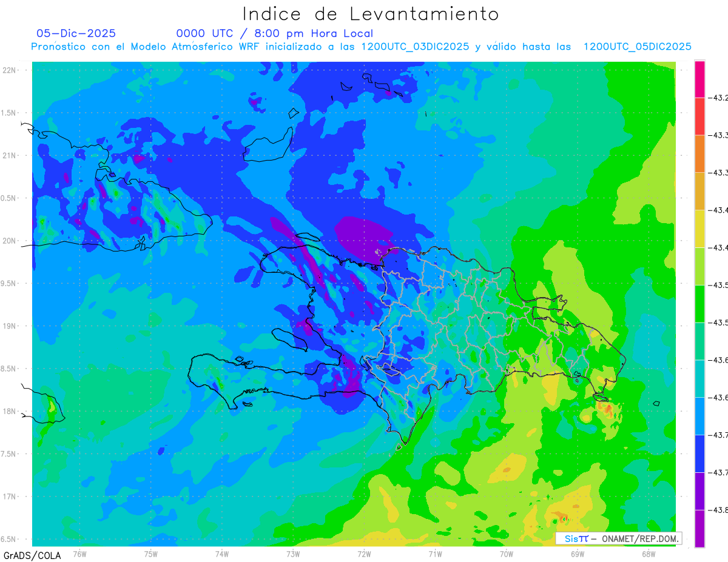Click latitude label '9.5N'
The width and height of the screenshot is (728, 562).
[9, 283]
